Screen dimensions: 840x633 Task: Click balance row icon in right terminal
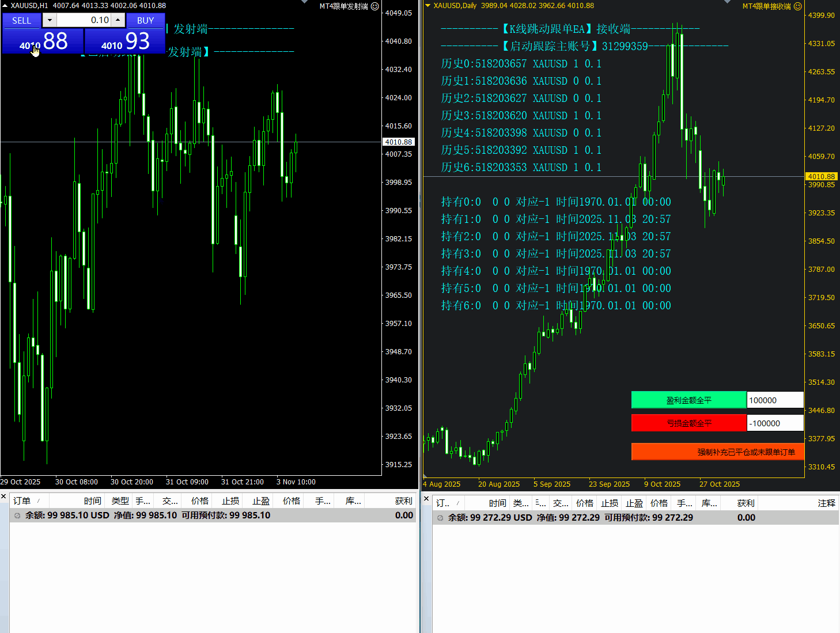tap(440, 518)
